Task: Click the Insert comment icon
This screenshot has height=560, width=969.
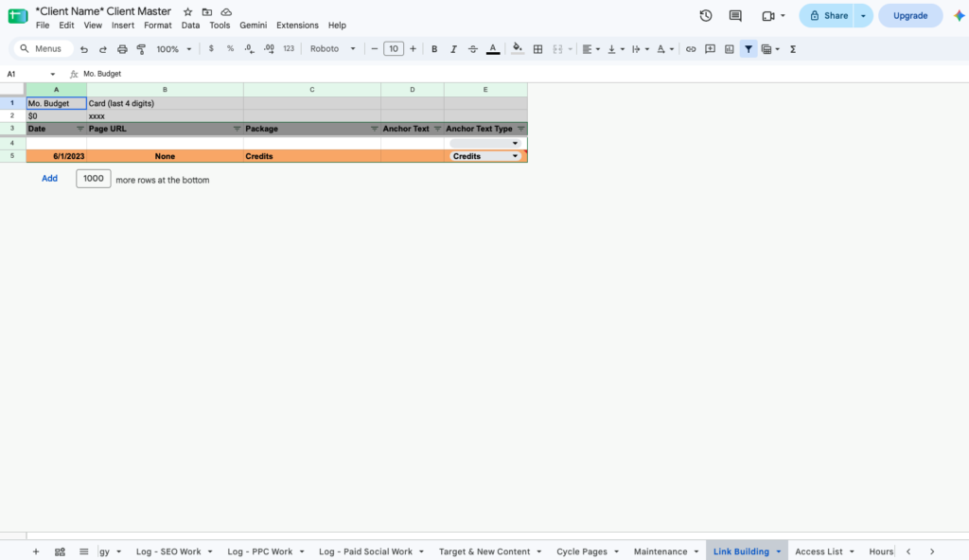Action: pos(710,49)
